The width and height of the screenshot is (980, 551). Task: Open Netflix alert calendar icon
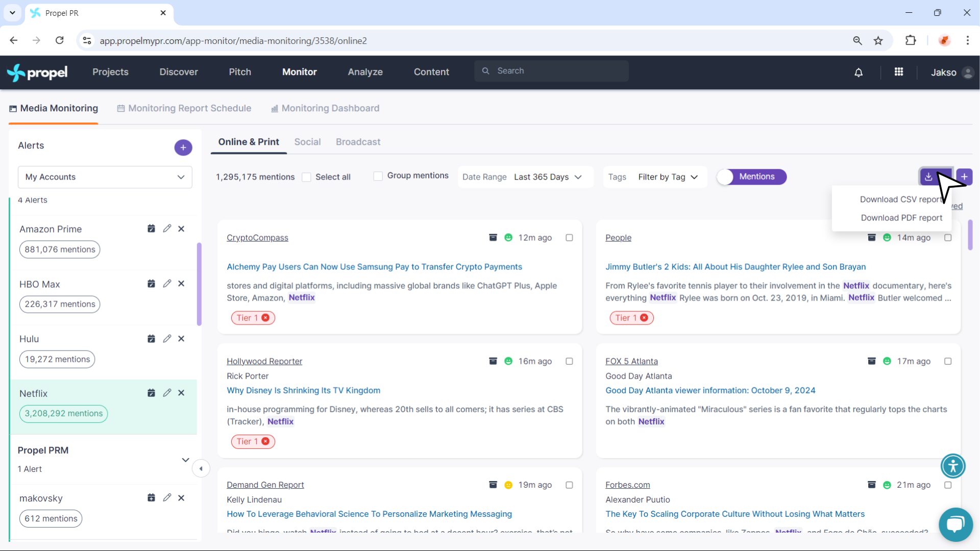(x=151, y=393)
